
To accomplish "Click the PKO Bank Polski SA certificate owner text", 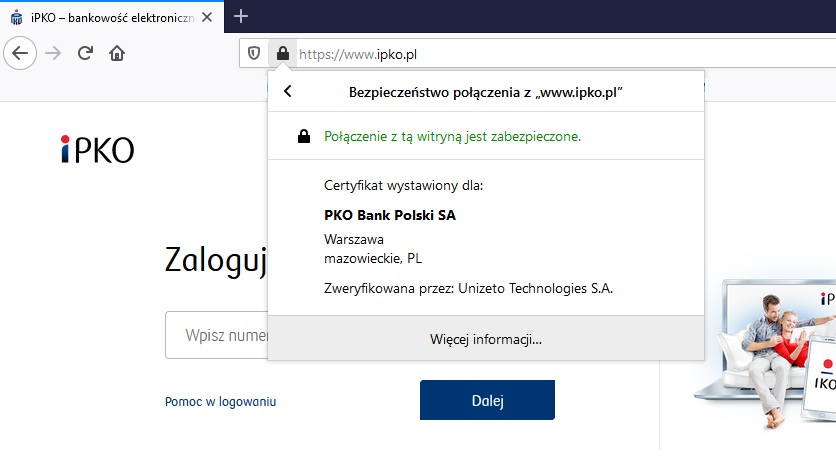I will [x=390, y=215].
